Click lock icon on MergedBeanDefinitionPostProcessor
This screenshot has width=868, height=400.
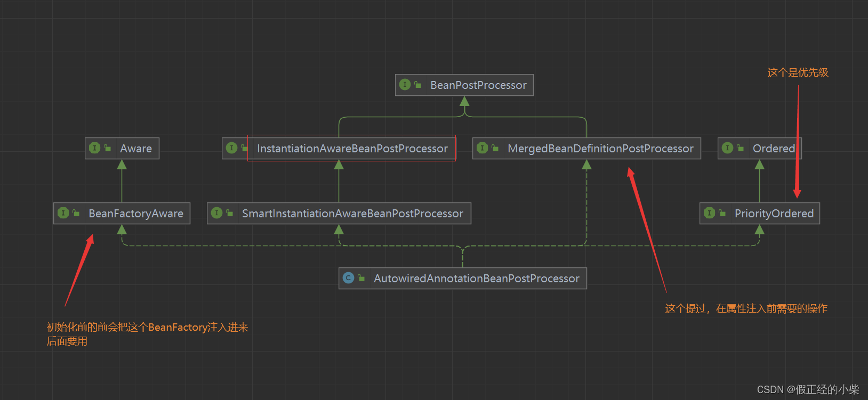pos(495,148)
